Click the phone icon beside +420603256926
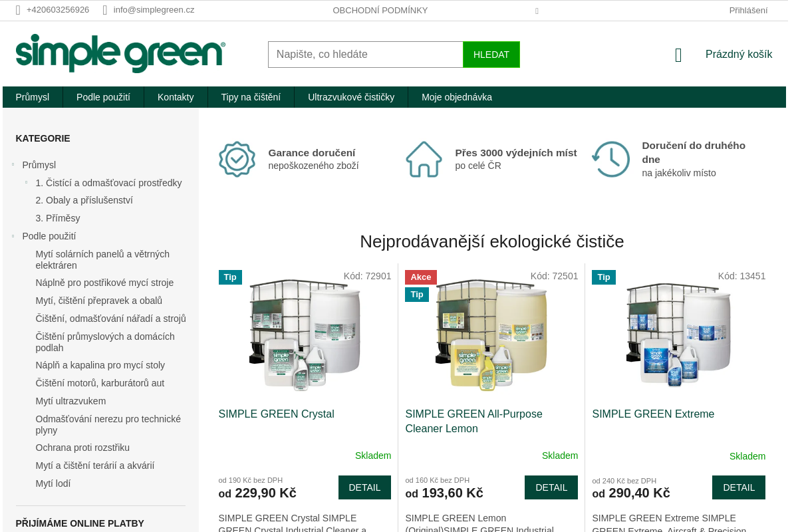The image size is (798, 532). (18, 10)
